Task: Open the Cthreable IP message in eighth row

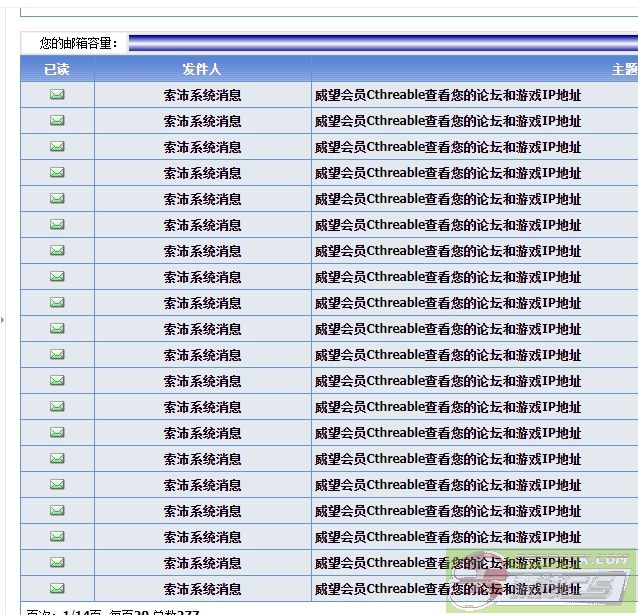Action: point(448,277)
